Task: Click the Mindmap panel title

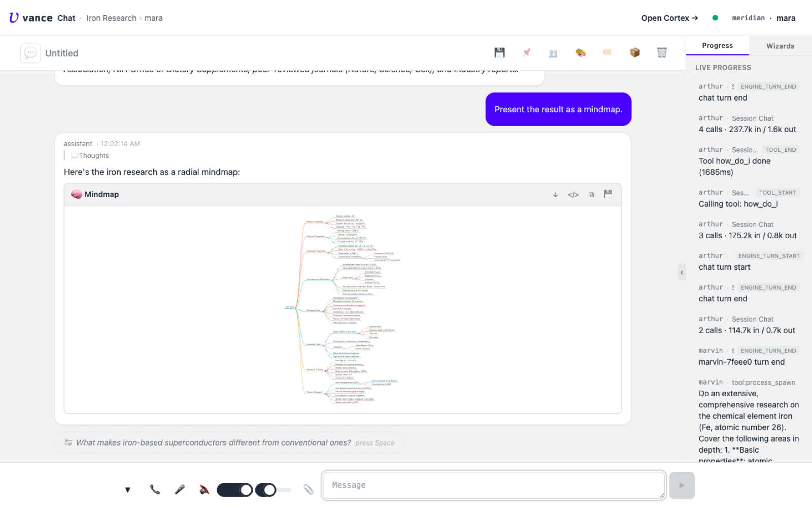Action: (101, 194)
